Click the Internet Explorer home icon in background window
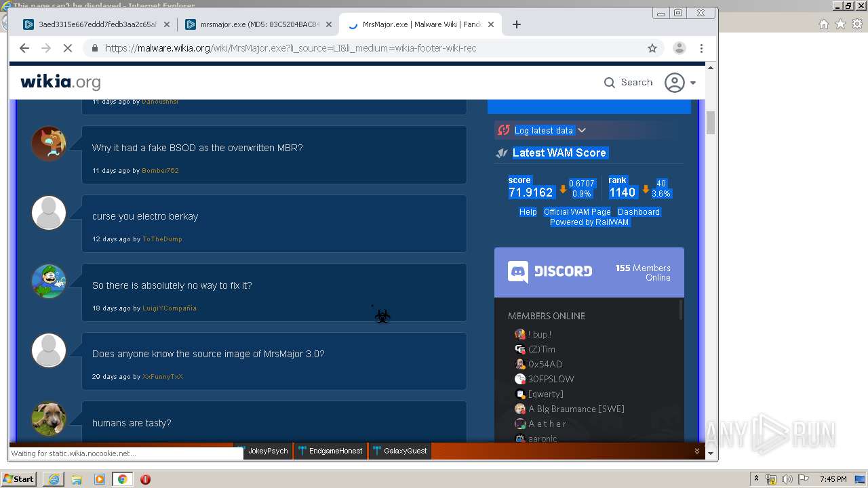The height and width of the screenshot is (488, 868). point(824,24)
